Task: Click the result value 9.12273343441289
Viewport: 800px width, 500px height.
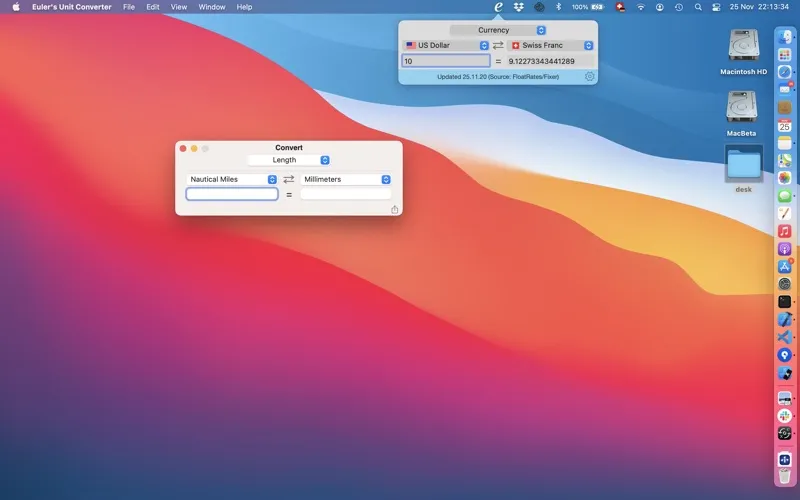Action: 541,61
